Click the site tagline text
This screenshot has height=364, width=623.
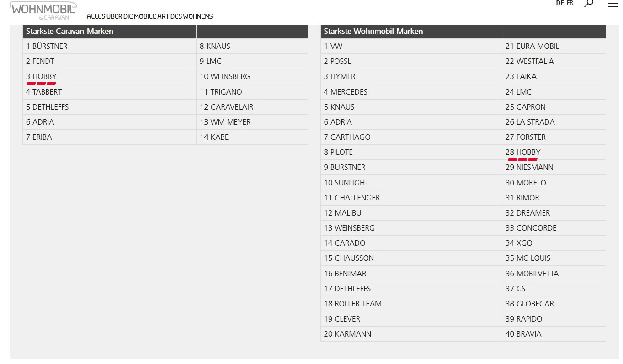(x=149, y=16)
